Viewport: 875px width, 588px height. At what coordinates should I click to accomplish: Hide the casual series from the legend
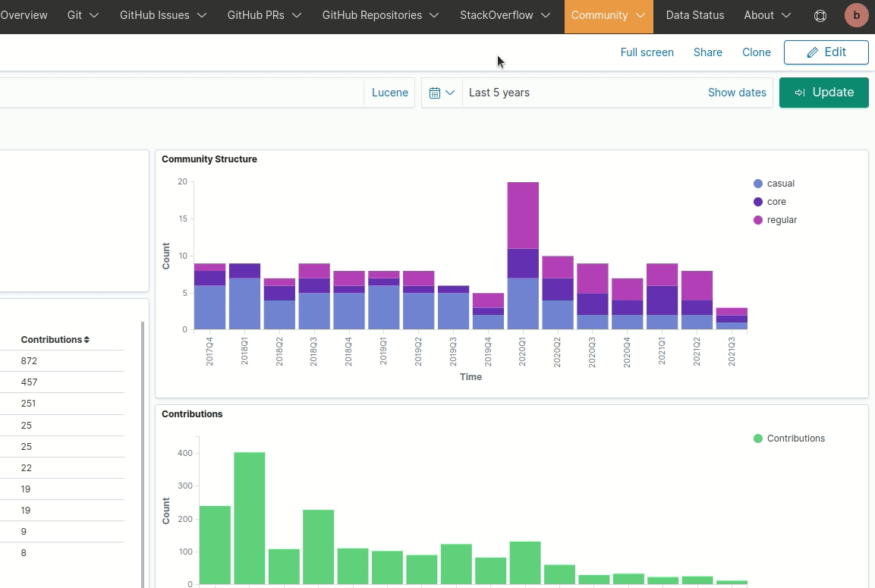point(774,183)
